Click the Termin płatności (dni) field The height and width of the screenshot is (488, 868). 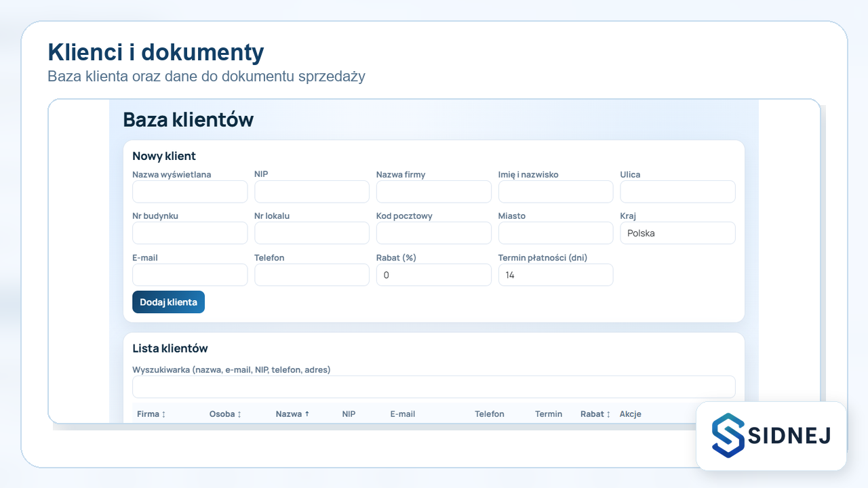click(x=556, y=275)
